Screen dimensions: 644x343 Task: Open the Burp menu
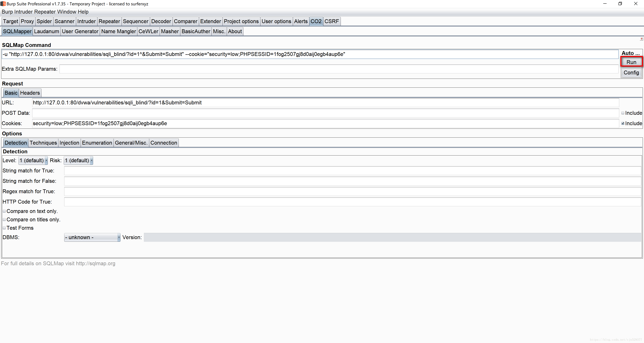click(x=7, y=12)
